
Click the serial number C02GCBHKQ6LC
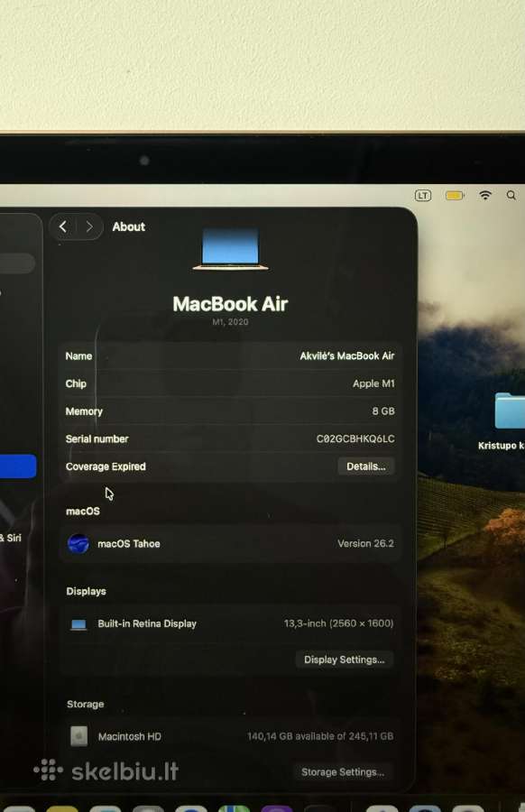pos(355,438)
